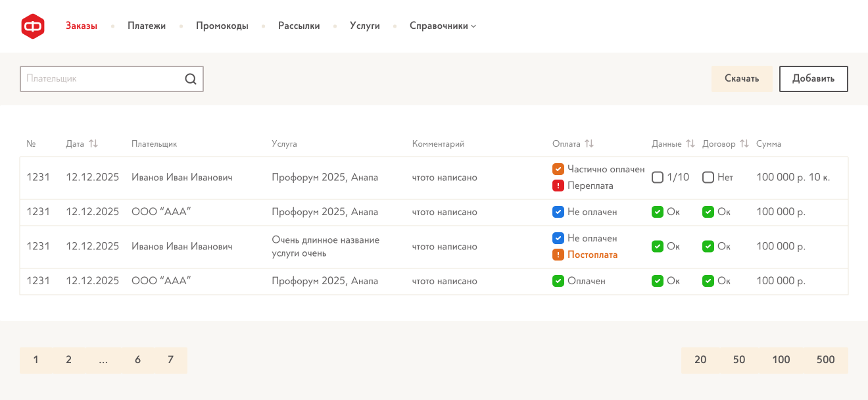Click the red hexagon logo
The height and width of the screenshot is (400, 868).
tap(33, 26)
